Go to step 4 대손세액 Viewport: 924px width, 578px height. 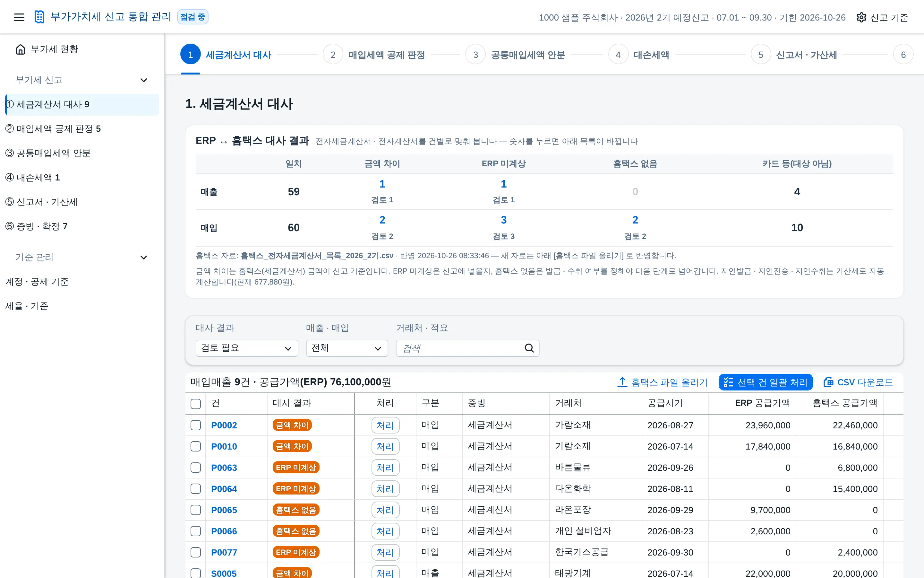639,55
